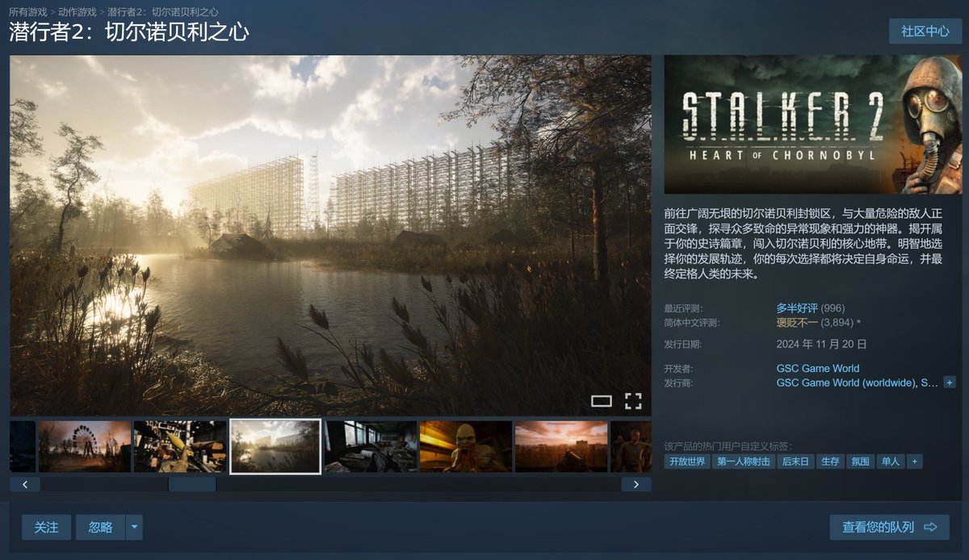969x560 pixels.
Task: Select abandoned room screenshot thumbnail
Action: 371,446
